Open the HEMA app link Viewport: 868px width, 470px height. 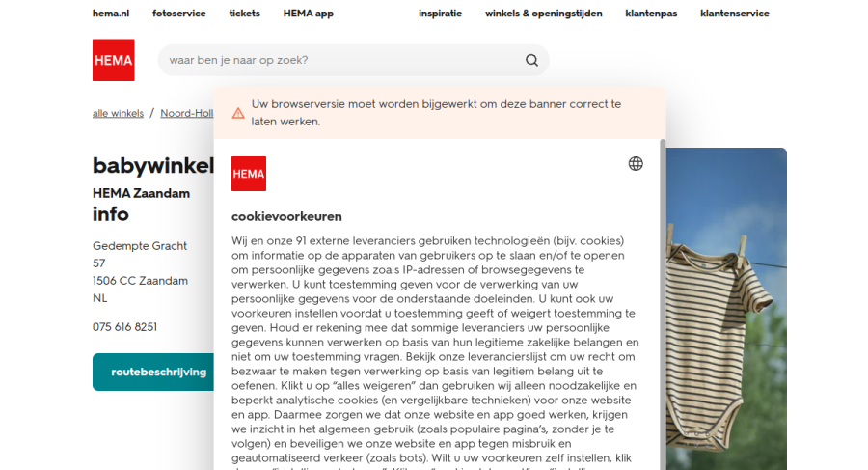pyautogui.click(x=309, y=14)
